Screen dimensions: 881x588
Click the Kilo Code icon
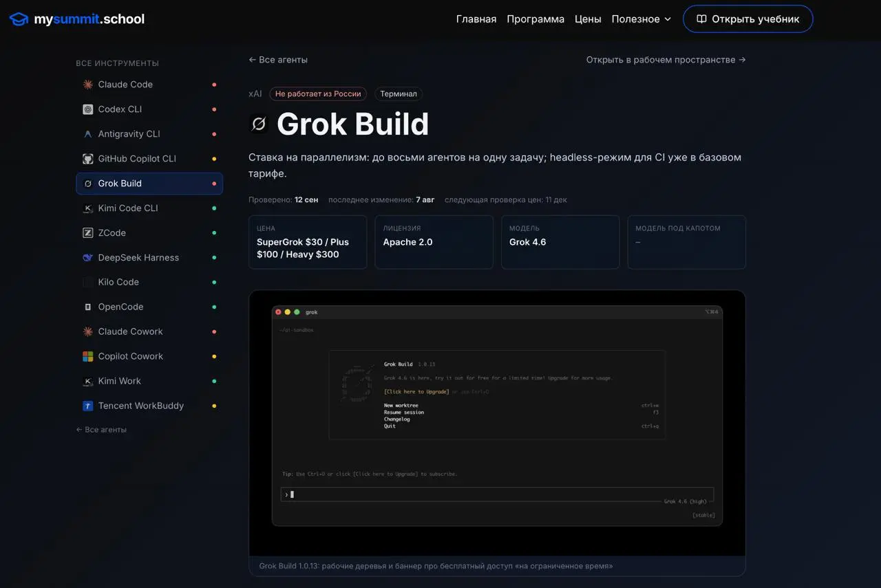coord(88,282)
